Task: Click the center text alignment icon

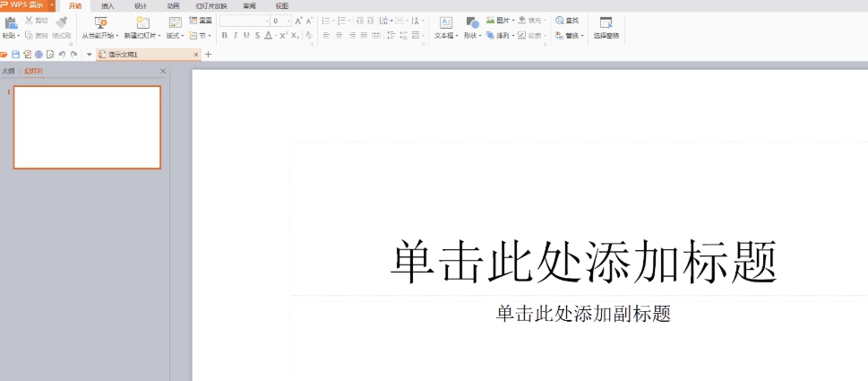Action: [x=339, y=36]
